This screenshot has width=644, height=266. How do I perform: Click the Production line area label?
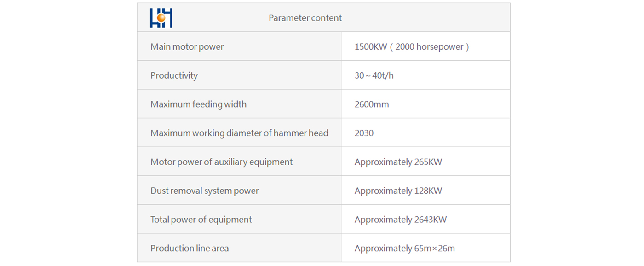tap(190, 248)
